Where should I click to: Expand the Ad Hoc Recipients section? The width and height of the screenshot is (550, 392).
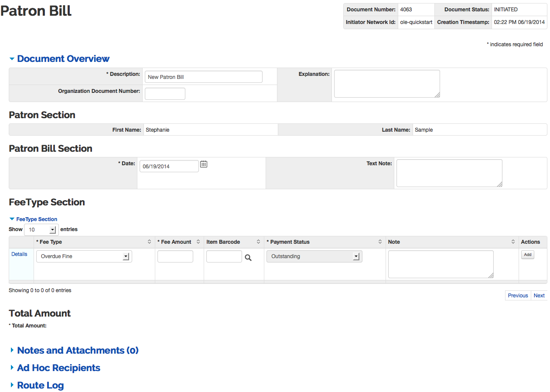click(58, 368)
